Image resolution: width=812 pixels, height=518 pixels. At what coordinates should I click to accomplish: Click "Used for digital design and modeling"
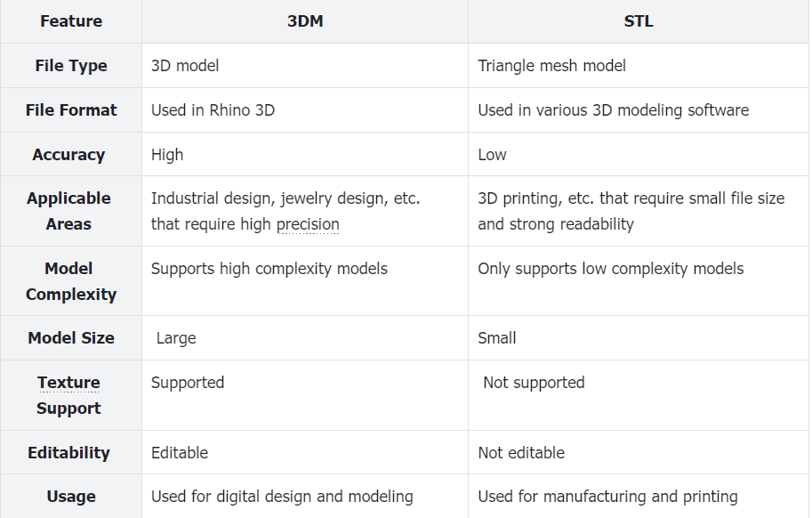[282, 497]
